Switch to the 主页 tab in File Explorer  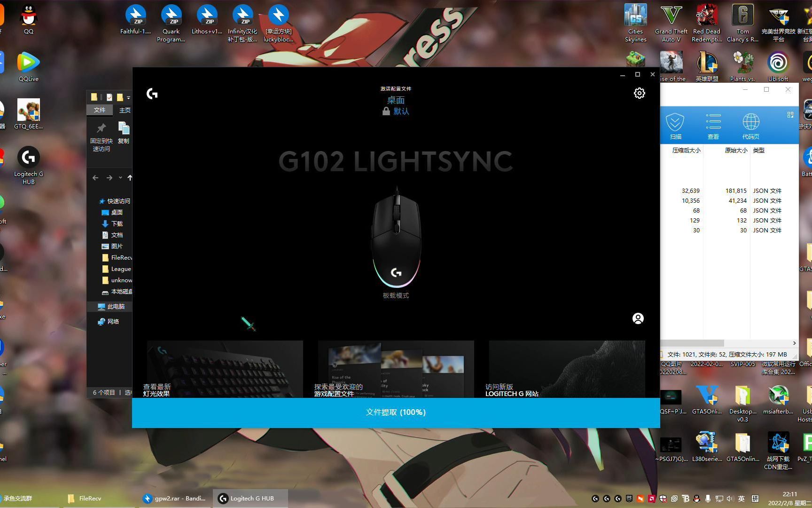(x=125, y=110)
